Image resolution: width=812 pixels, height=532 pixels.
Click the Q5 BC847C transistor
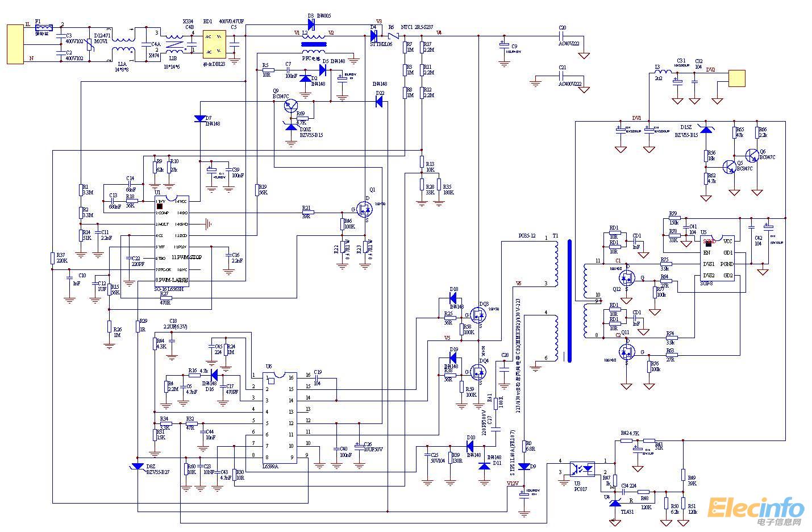tap(730, 167)
